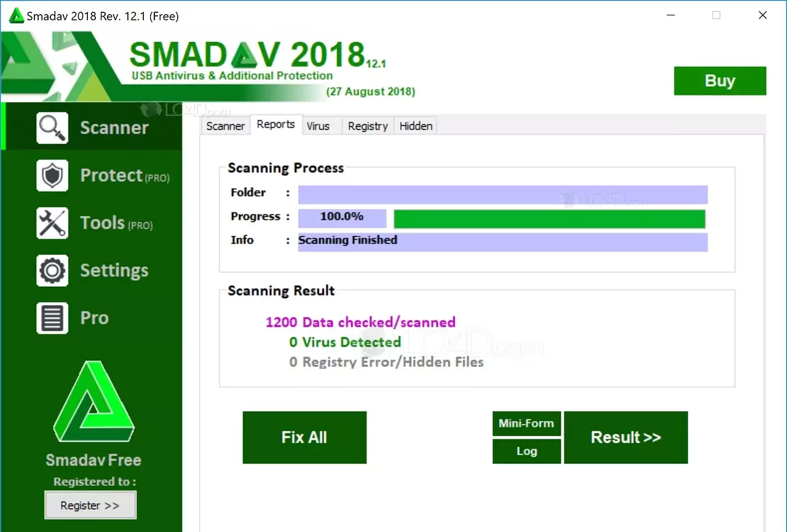Click the green Buy button
The width and height of the screenshot is (787, 532).
tap(720, 81)
